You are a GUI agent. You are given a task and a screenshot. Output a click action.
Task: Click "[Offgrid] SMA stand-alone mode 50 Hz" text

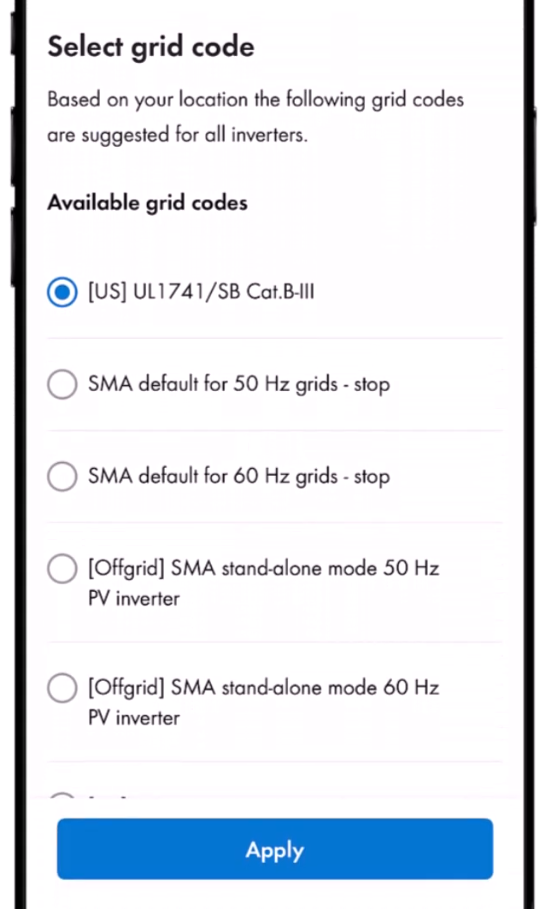[x=264, y=568]
